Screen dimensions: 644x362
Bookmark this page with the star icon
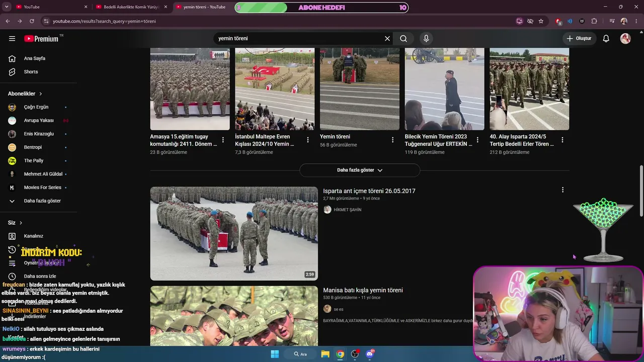tap(541, 21)
